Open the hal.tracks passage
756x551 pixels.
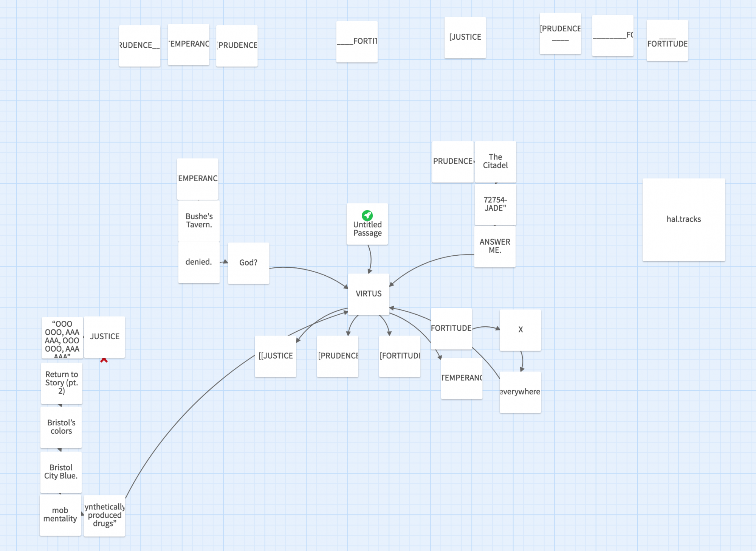pos(684,220)
